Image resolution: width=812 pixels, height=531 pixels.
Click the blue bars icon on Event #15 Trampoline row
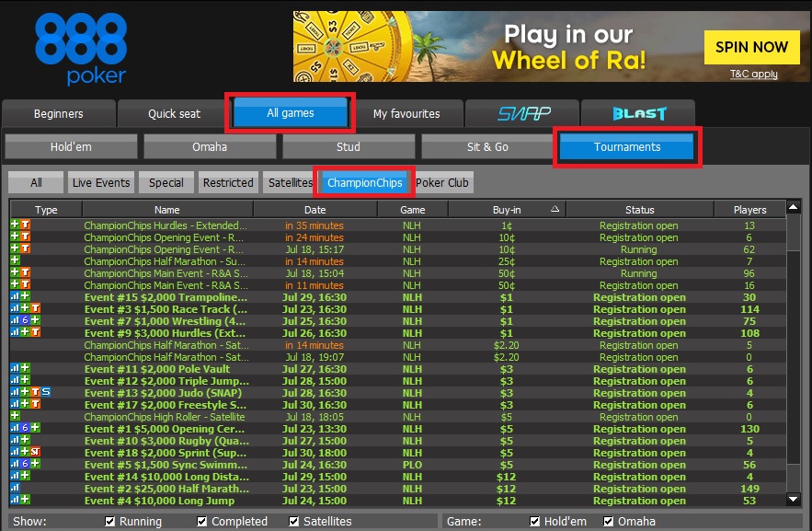tap(15, 296)
